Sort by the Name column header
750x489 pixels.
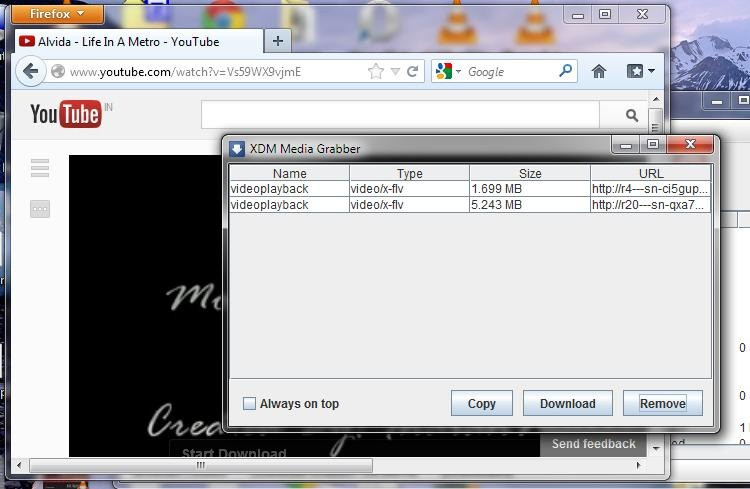289,173
